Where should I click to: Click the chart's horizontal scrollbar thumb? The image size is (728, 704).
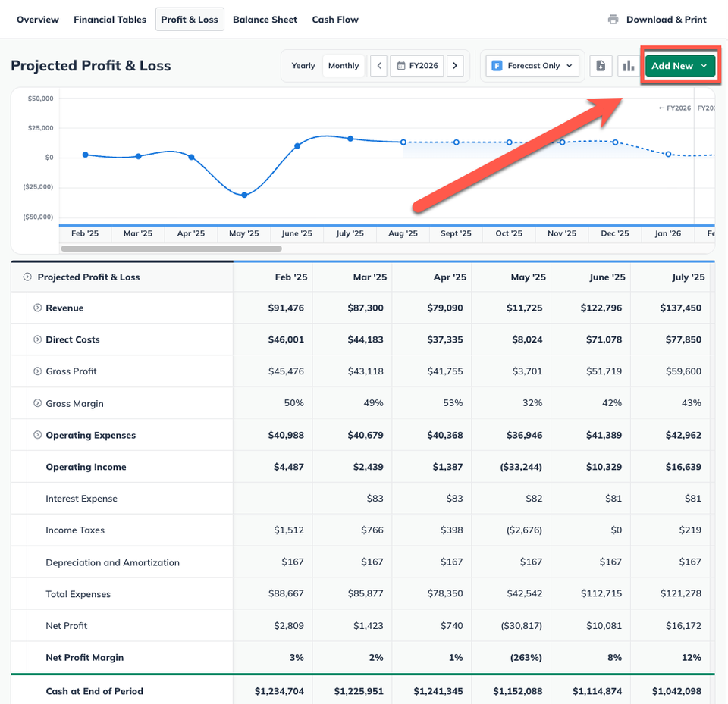point(171,249)
